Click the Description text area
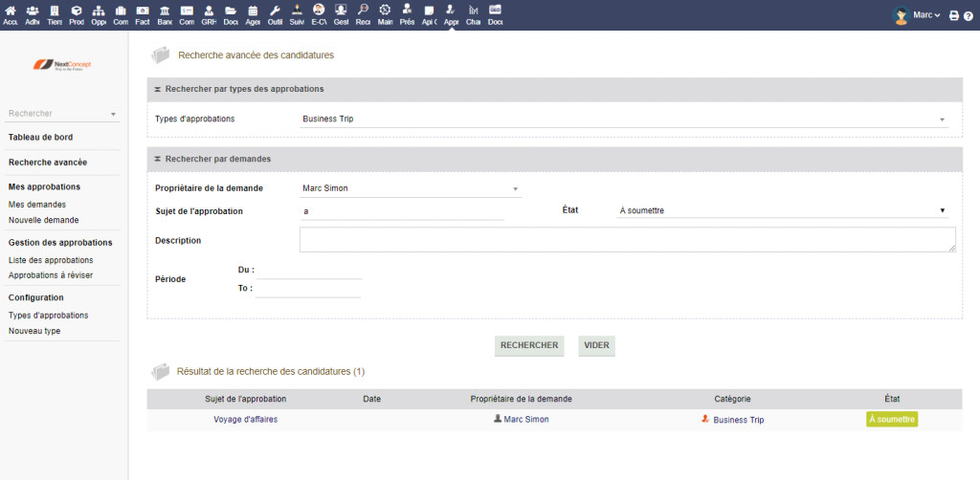Screen dimensions: 980x480 (x=627, y=240)
